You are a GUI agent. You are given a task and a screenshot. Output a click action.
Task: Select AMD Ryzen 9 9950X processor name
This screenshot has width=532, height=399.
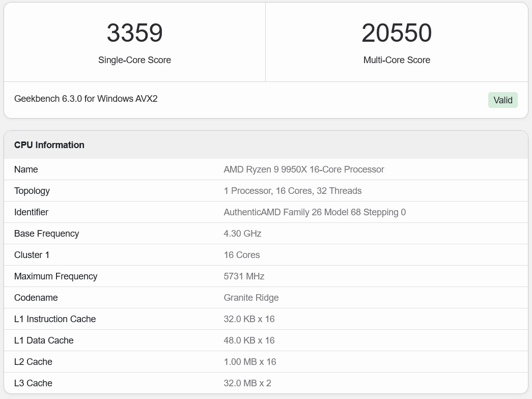point(303,169)
